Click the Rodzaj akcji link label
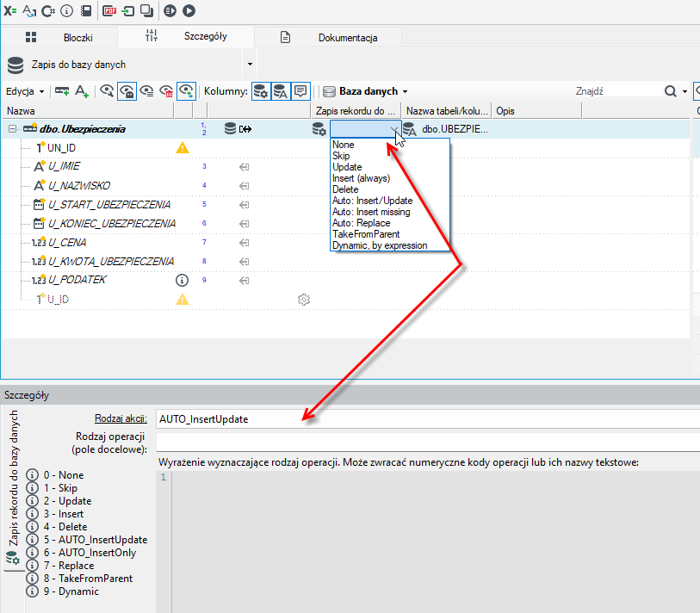Viewport: 700px width, 613px height. [121, 418]
